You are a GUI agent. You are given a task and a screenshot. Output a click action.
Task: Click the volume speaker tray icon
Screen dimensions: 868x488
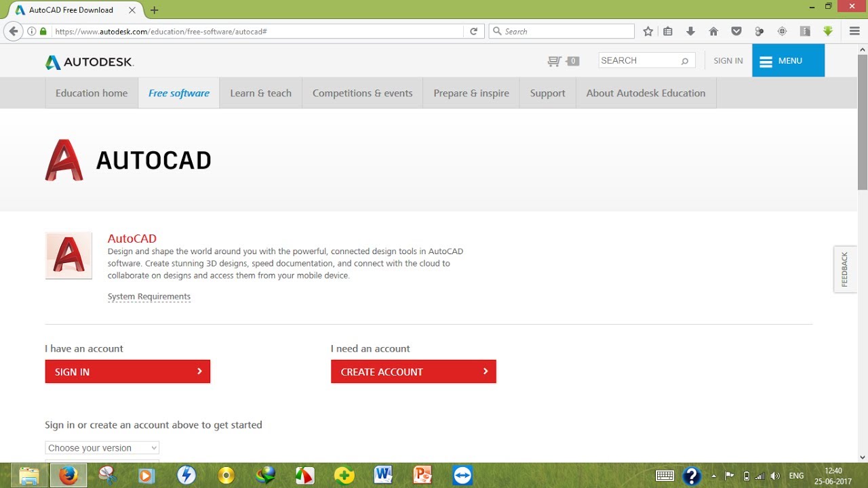click(775, 476)
